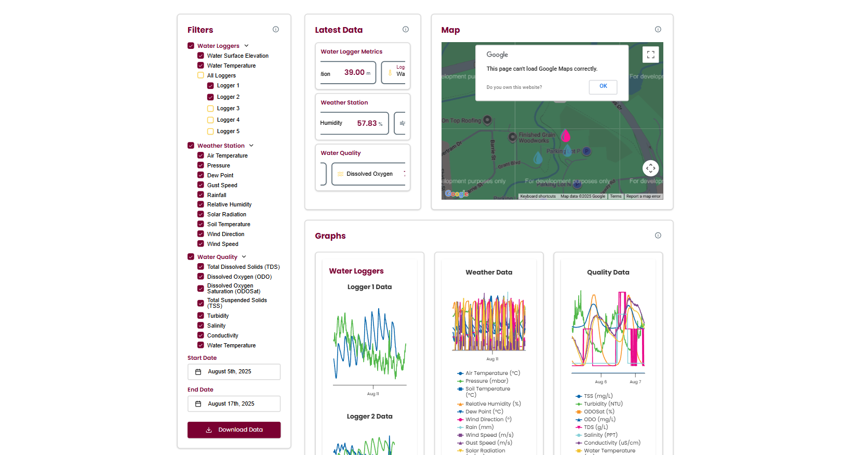Uncheck the Turbidity filter
Image resolution: width=868 pixels, height=455 pixels.
201,316
